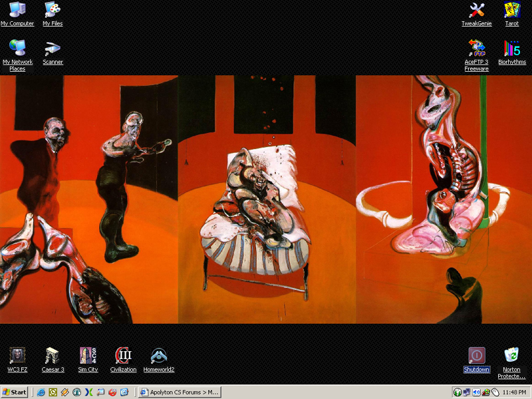This screenshot has height=399, width=532.
Task: Open volume control speaker tray icon
Action: [x=476, y=392]
